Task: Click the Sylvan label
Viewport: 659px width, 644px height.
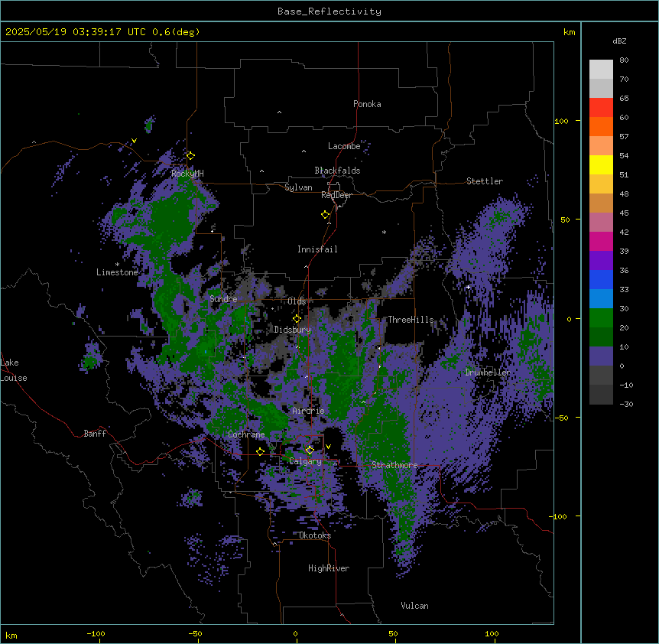Action: (x=298, y=187)
